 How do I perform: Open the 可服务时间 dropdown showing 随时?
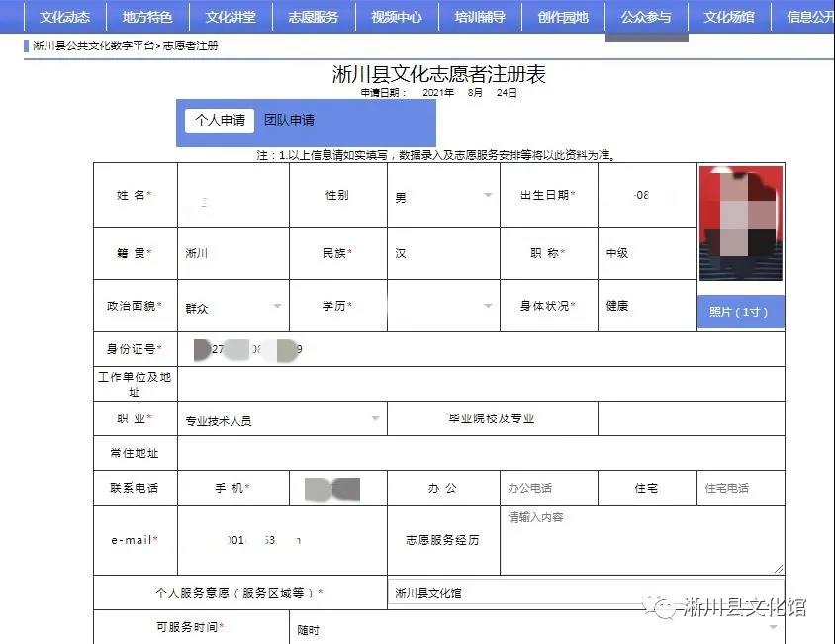[x=537, y=629]
